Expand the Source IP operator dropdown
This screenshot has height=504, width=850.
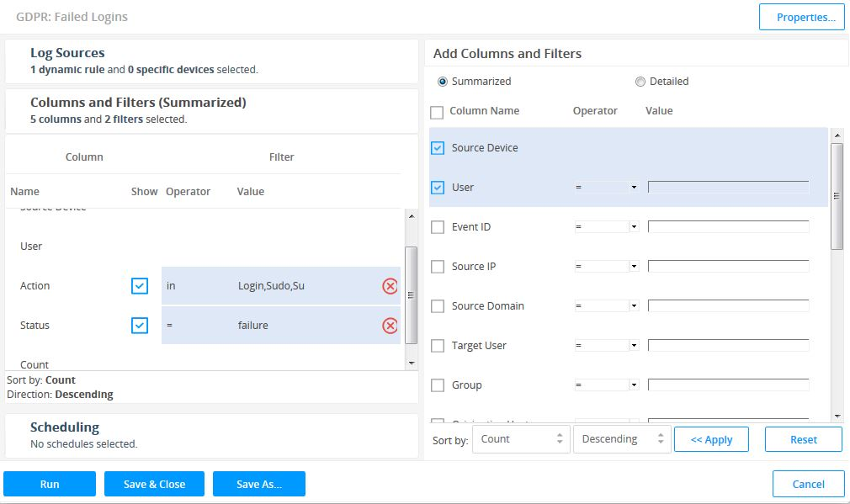pos(606,267)
